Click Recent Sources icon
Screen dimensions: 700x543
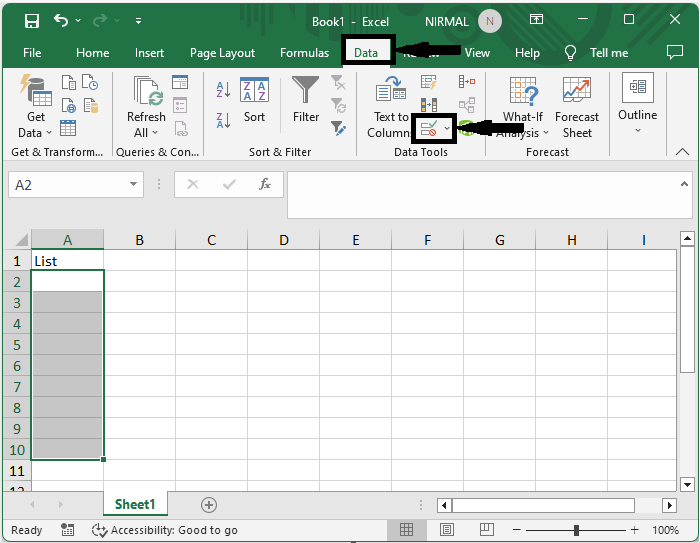[x=91, y=82]
